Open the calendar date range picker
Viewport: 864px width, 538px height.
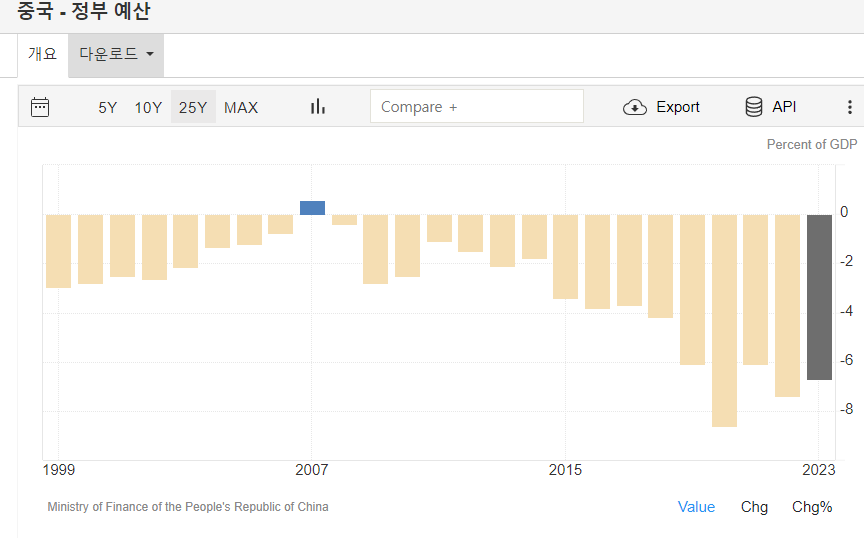point(40,107)
